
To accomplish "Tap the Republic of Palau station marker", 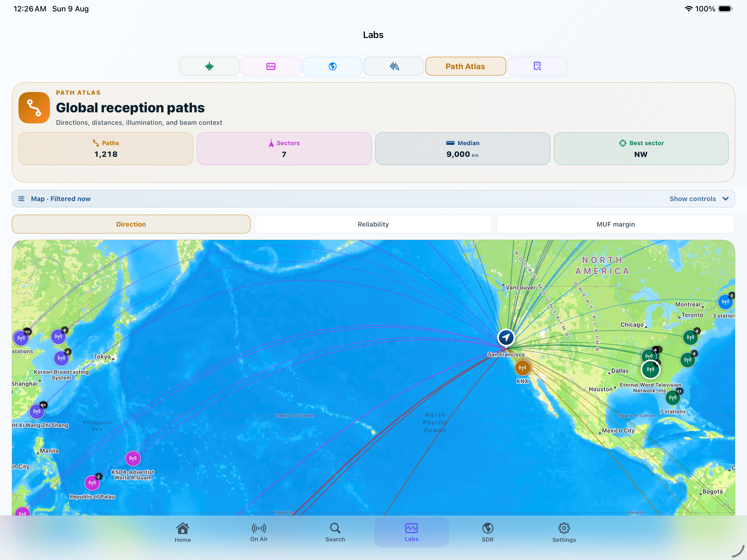I will [x=92, y=483].
